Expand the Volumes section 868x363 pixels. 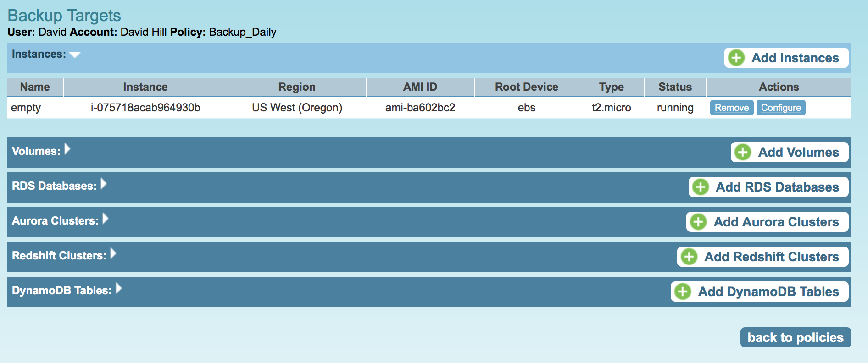[67, 149]
